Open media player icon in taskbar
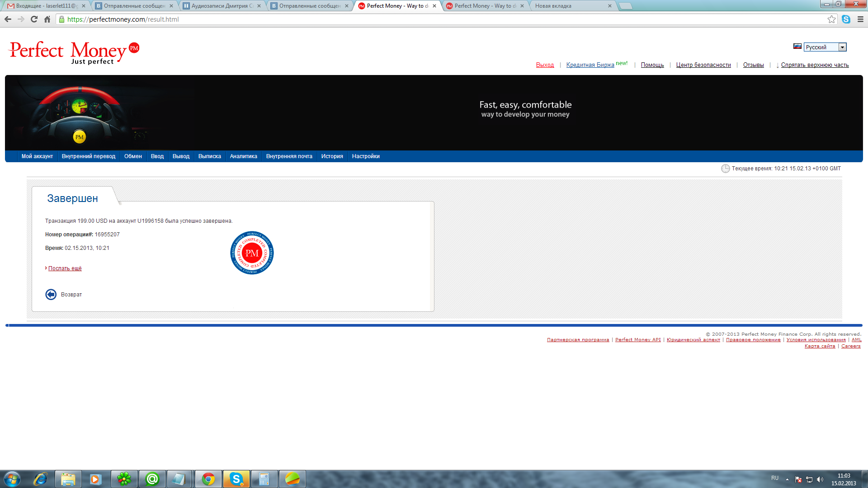Image resolution: width=868 pixels, height=488 pixels. [95, 479]
